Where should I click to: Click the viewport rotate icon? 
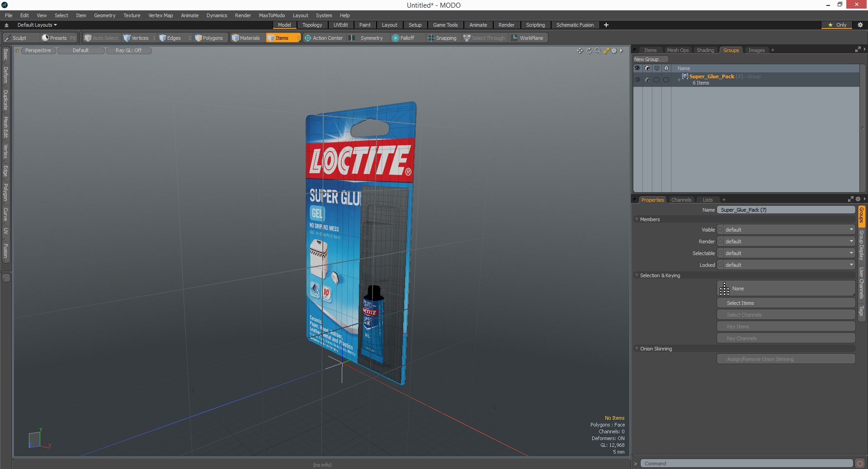589,51
